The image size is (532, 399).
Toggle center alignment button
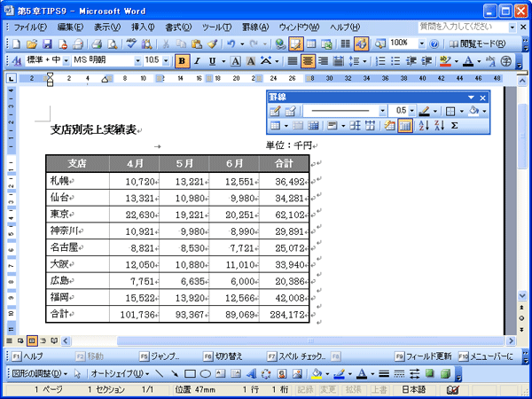pyautogui.click(x=308, y=61)
